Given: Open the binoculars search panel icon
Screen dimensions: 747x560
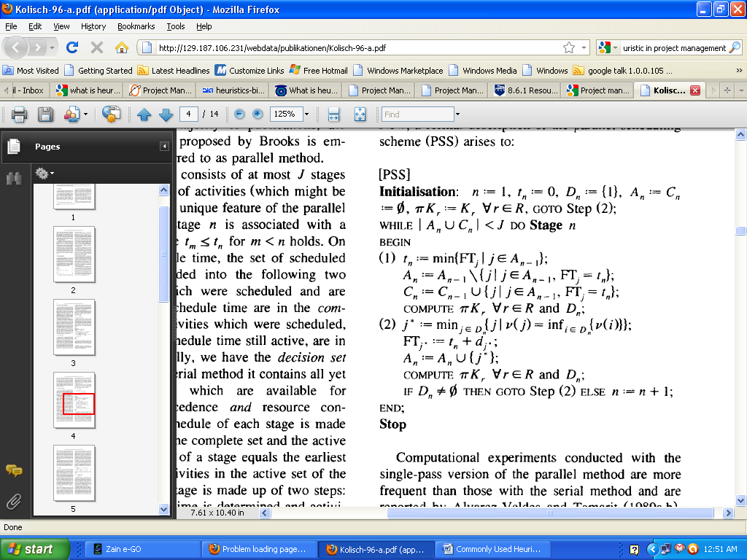Looking at the screenshot, I should click(14, 177).
